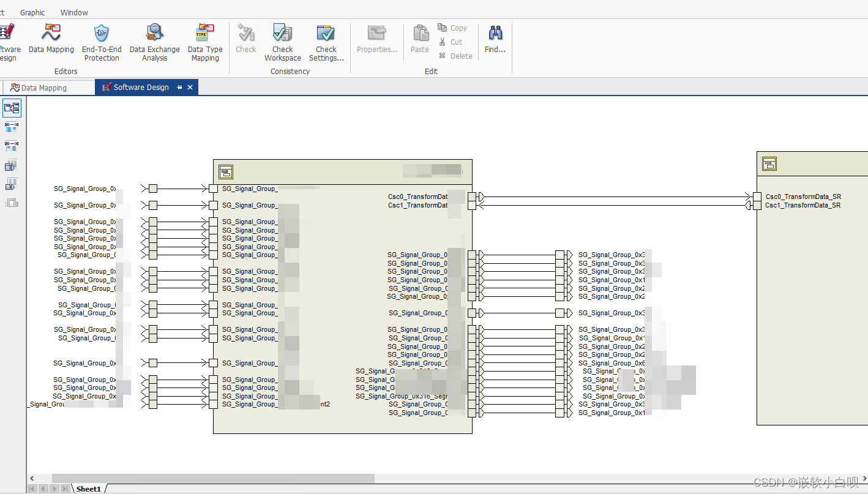This screenshot has width=868, height=494.
Task: Open the Window menu
Action: (x=74, y=12)
